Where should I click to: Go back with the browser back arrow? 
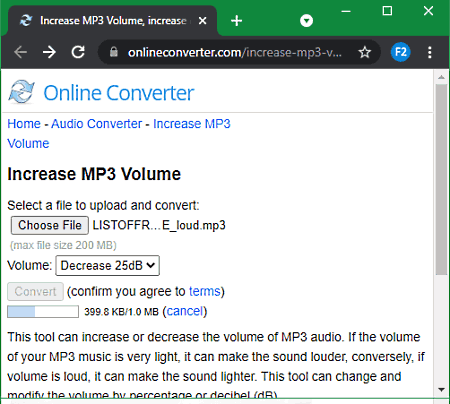tap(21, 52)
